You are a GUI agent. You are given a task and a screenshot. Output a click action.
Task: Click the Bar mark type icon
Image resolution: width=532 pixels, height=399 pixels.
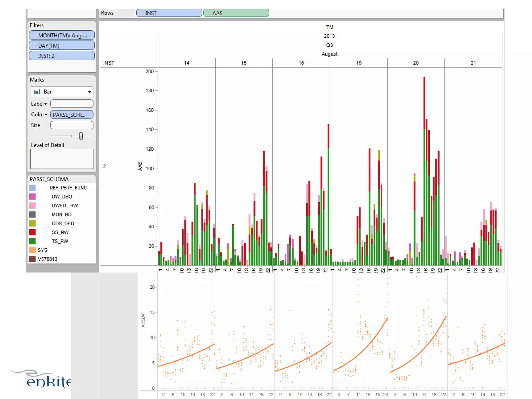[37, 92]
